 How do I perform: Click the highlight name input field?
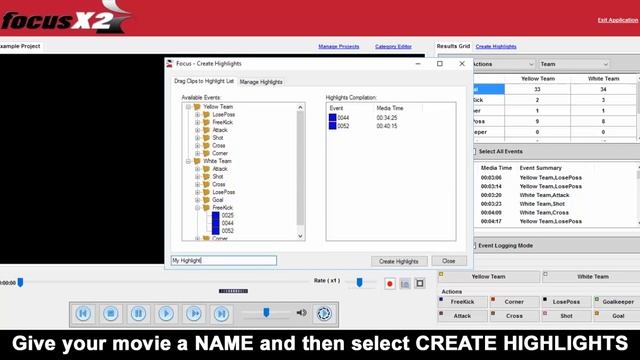pyautogui.click(x=224, y=260)
